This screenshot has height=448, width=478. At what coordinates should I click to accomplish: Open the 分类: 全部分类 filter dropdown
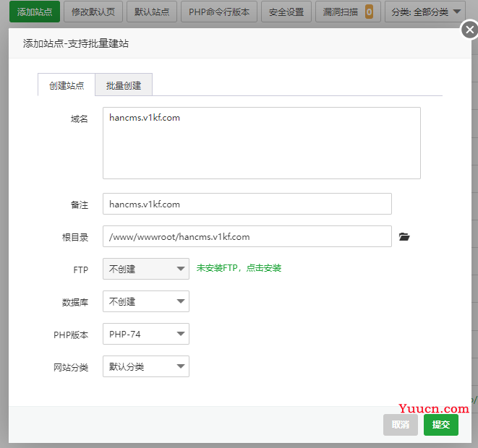(425, 12)
